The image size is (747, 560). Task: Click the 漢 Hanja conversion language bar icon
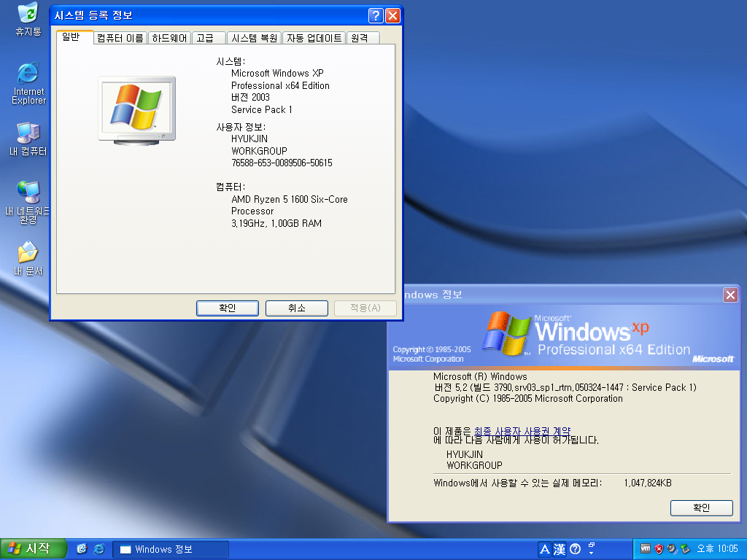(560, 550)
